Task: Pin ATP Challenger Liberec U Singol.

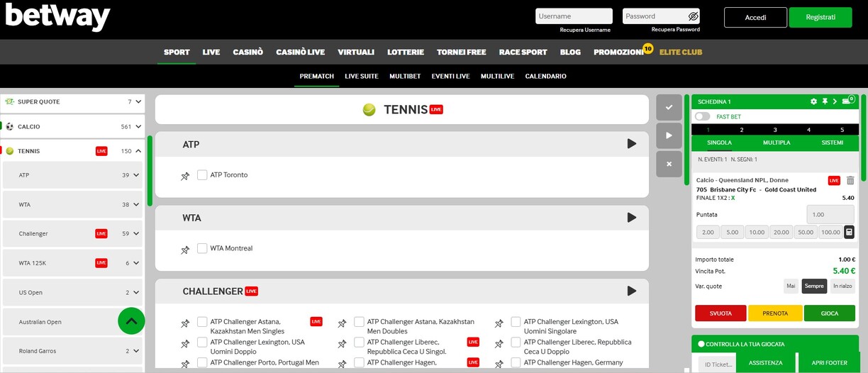Action: click(342, 344)
